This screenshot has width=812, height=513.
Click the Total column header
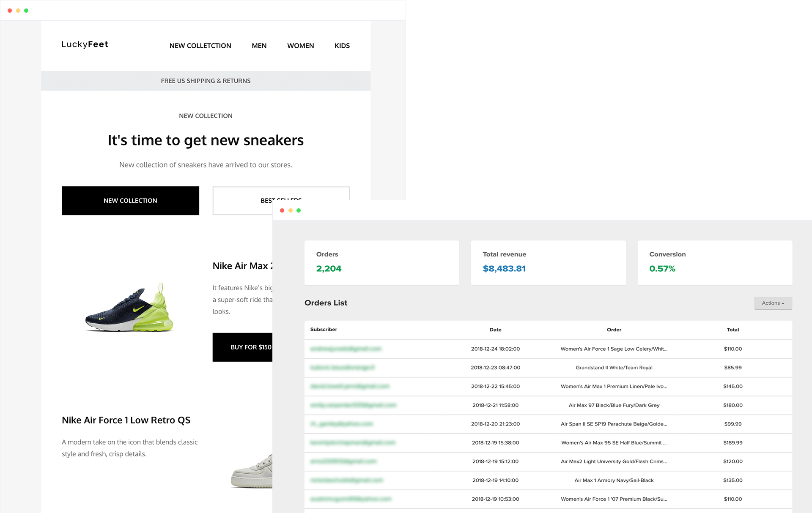coord(733,330)
